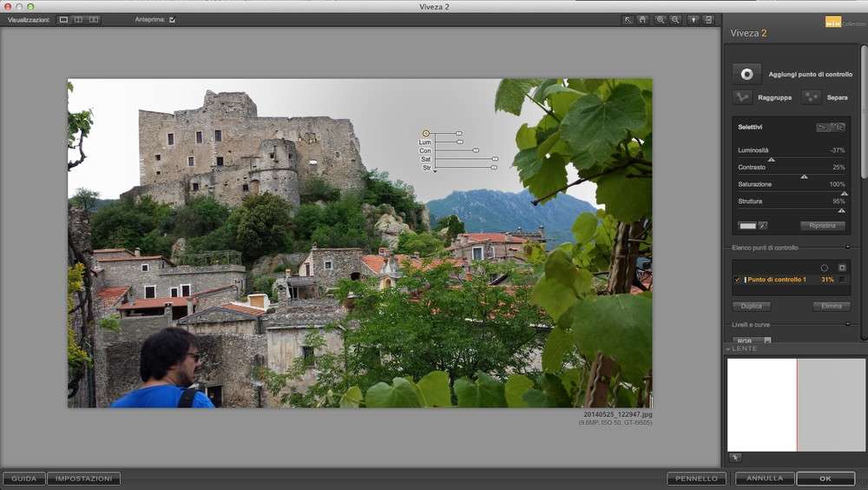This screenshot has height=490, width=868.
Task: Click the Raggruppa control points icon
Action: point(741,97)
